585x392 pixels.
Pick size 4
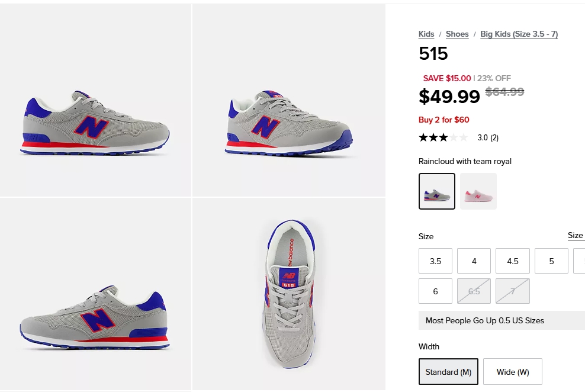pos(474,261)
